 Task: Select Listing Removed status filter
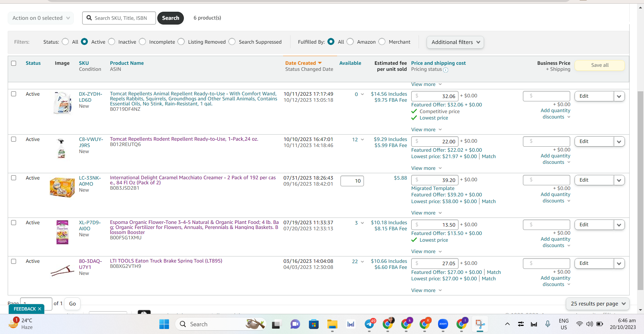pyautogui.click(x=181, y=42)
